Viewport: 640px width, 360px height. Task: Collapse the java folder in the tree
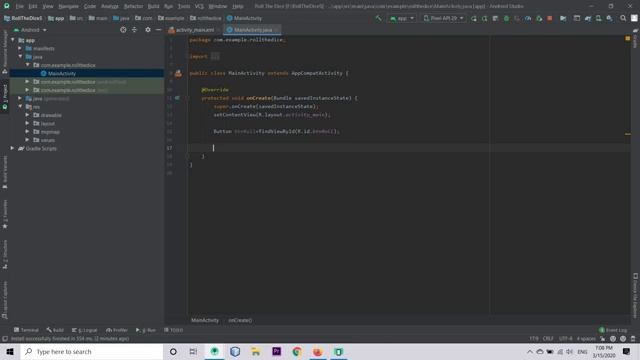tap(20, 57)
